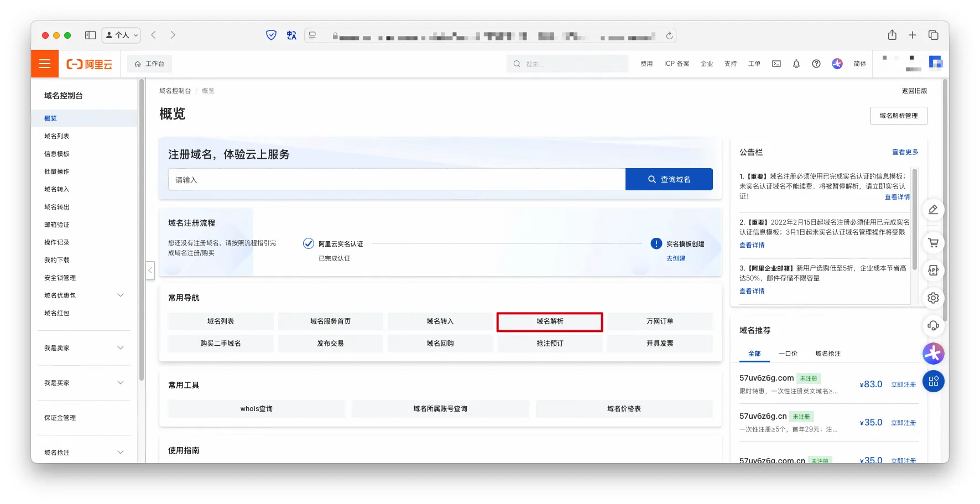
Task: Click the 查询域名 search button
Action: pos(669,180)
